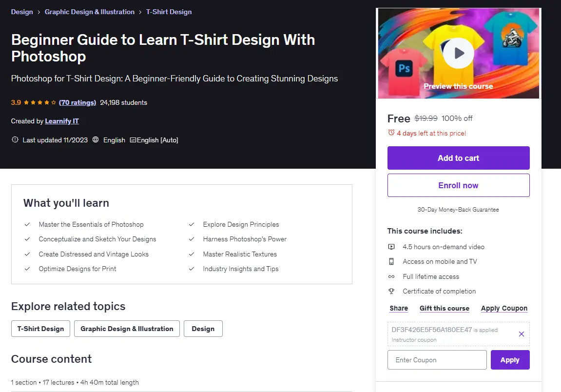Click the Share link
The width and height of the screenshot is (561, 392).
point(399,308)
